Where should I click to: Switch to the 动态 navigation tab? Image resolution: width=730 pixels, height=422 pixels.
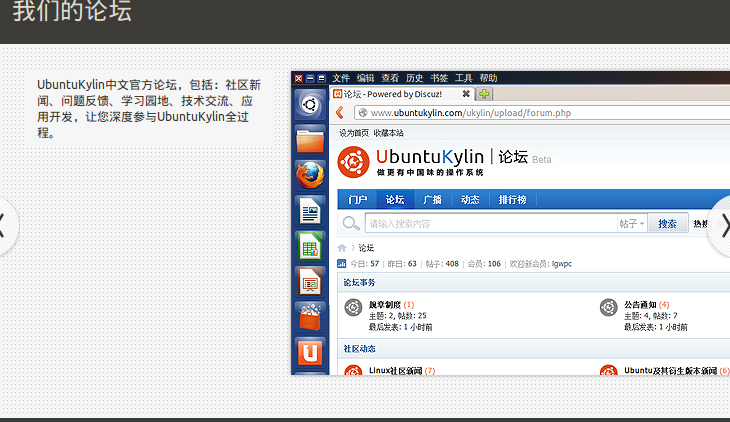[x=470, y=200]
